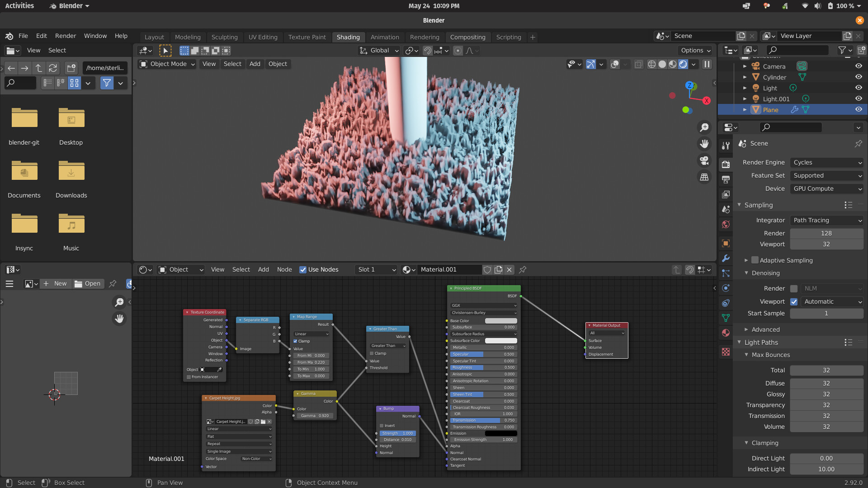868x488 pixels.
Task: Click Open image button
Action: [x=88, y=284]
